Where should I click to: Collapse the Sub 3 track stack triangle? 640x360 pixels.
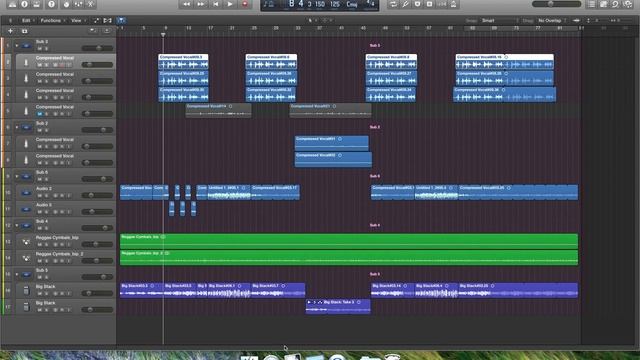17,46
